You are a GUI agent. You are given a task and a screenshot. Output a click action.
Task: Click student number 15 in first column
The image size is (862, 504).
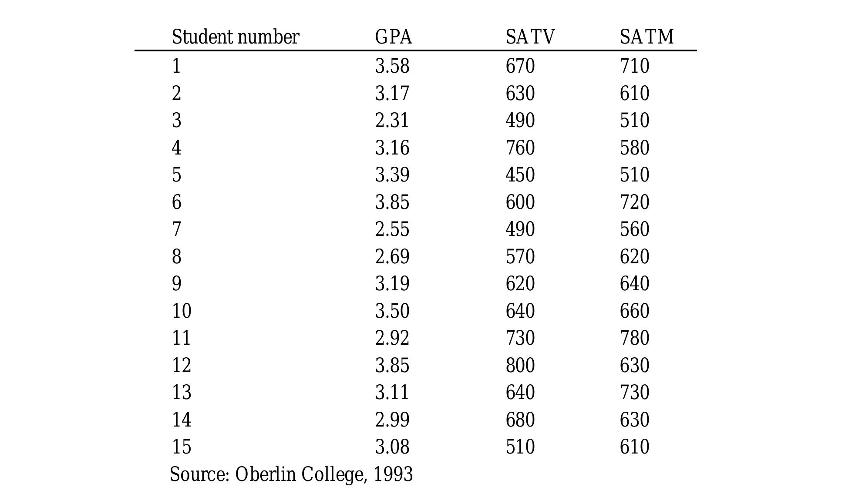click(182, 447)
